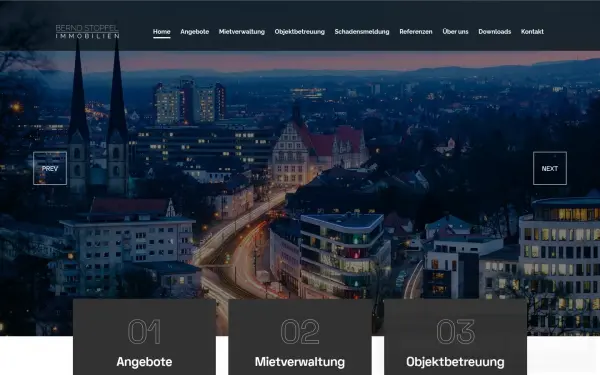Open the 02 Mietverwaltung card
The height and width of the screenshot is (375, 600).
[300, 337]
